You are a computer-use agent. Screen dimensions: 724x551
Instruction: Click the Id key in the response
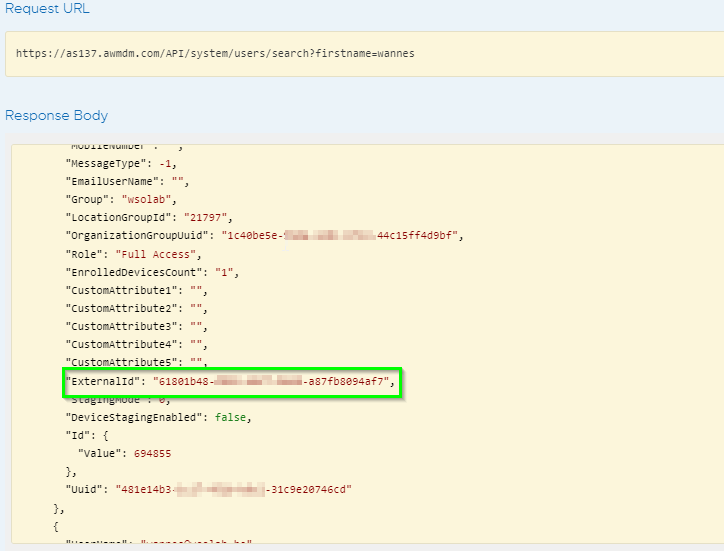tap(77, 435)
